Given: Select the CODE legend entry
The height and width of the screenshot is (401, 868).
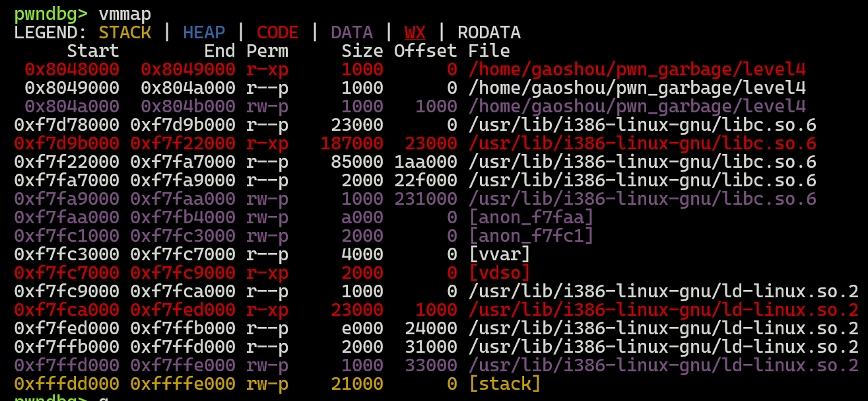Looking at the screenshot, I should click(278, 32).
